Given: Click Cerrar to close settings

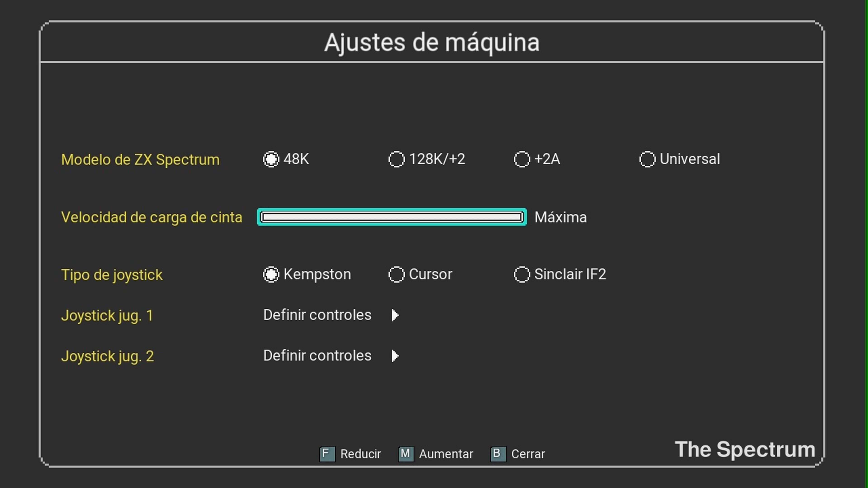Looking at the screenshot, I should point(528,454).
